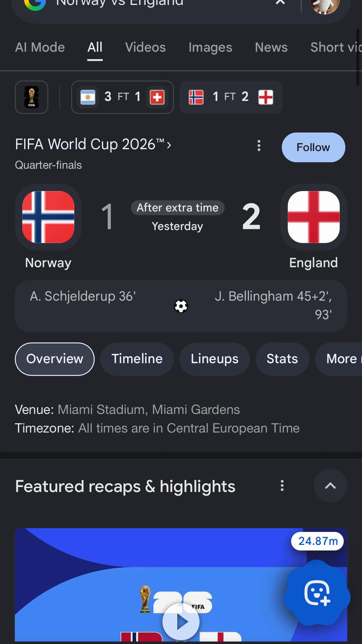Play the featured highlights video
This screenshot has height=644, width=362.
point(181,621)
